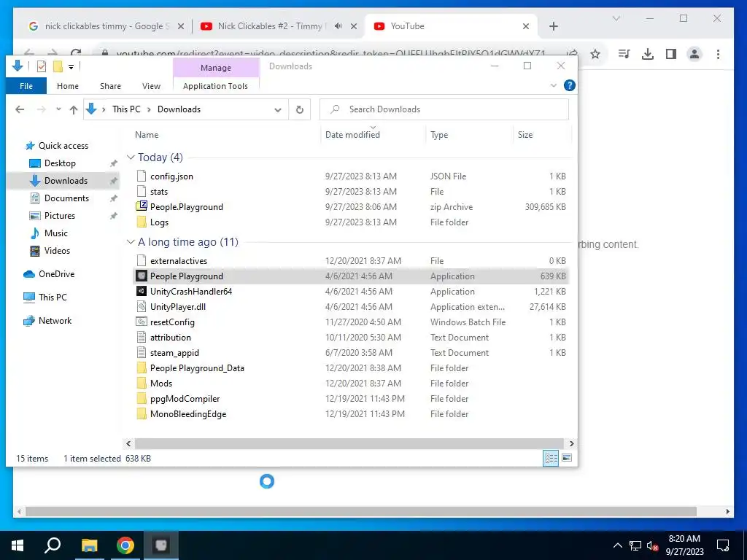Click the Search Downloads field

tap(444, 109)
